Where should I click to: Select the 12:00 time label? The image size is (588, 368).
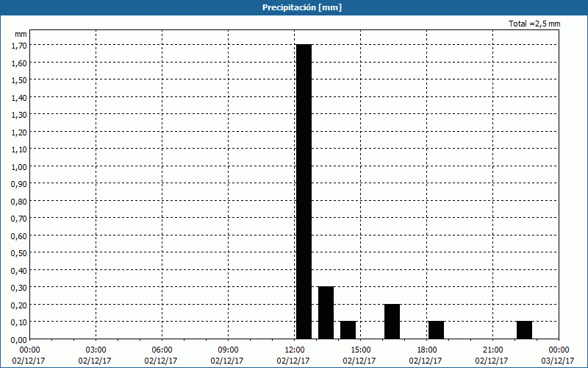coord(295,350)
